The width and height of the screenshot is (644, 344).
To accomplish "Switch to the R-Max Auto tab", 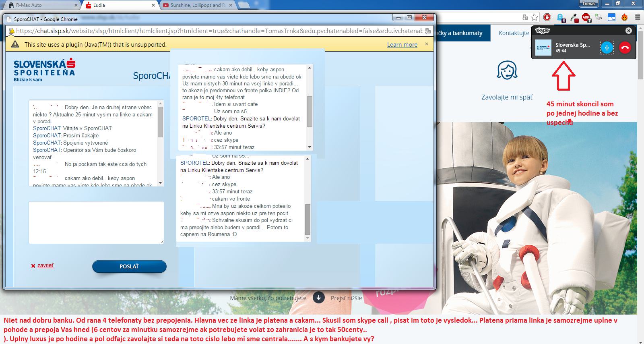I will pos(40,5).
